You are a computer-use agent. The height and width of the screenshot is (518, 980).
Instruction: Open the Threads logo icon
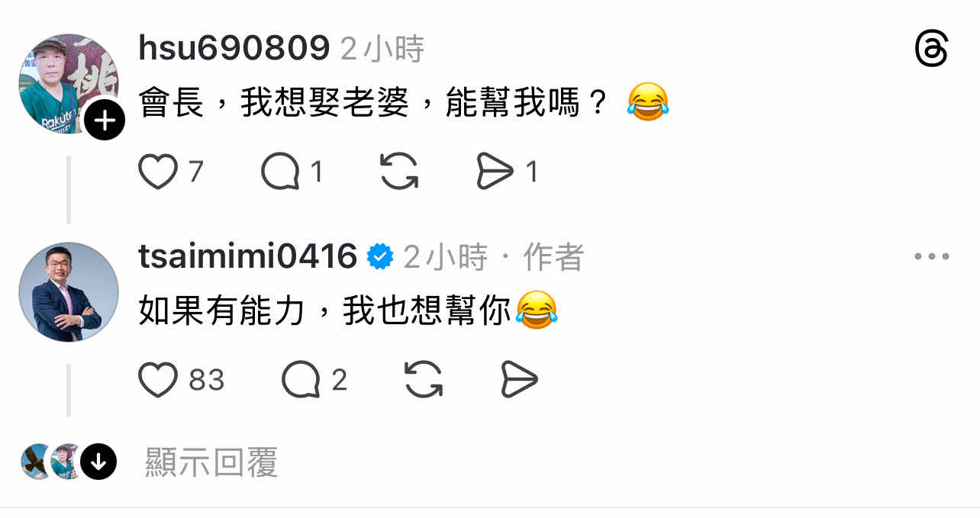coord(931,50)
